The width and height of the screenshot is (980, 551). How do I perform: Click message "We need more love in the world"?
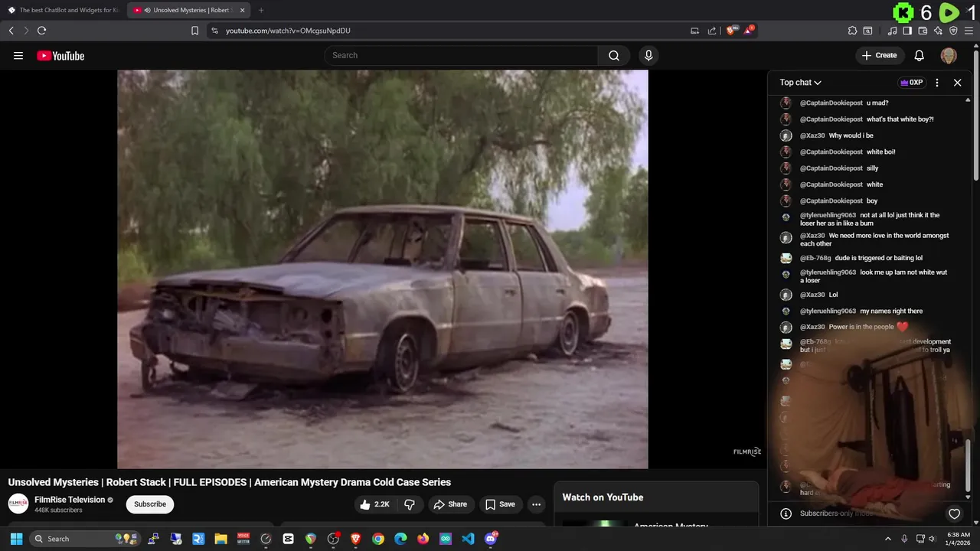874,240
